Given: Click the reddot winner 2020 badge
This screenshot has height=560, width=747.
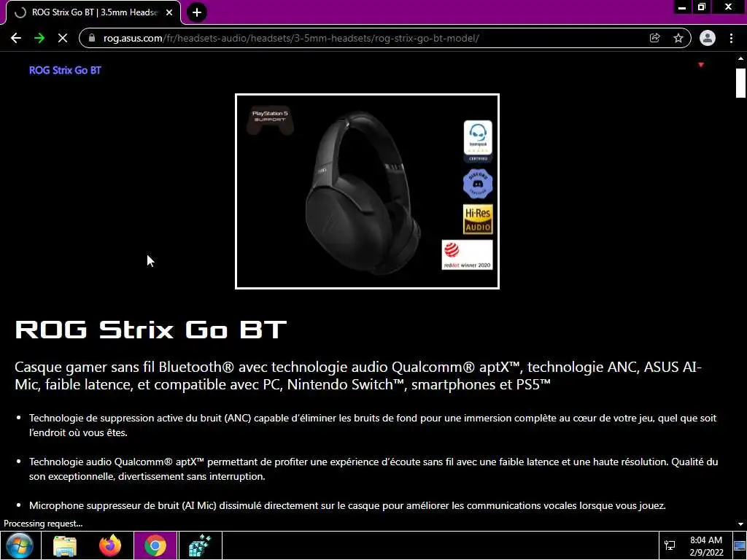Looking at the screenshot, I should (x=467, y=254).
